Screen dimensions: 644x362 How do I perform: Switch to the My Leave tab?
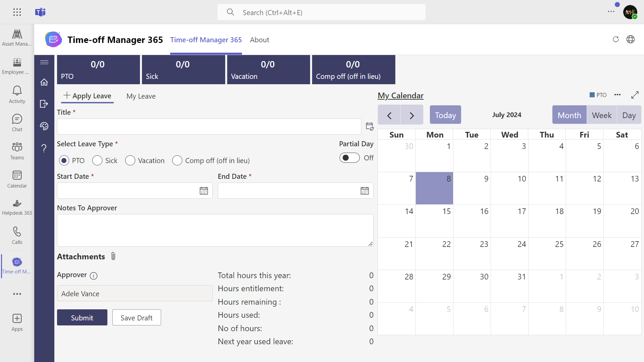(141, 96)
